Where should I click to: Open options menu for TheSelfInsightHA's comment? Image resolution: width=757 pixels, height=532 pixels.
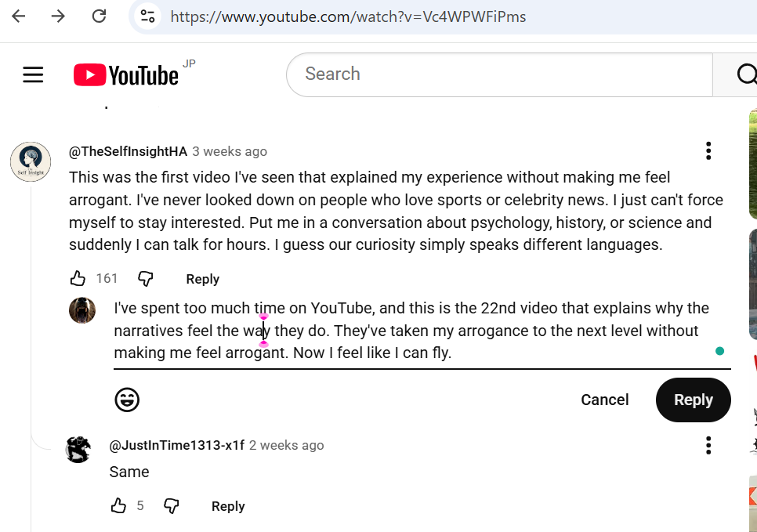[x=708, y=151]
